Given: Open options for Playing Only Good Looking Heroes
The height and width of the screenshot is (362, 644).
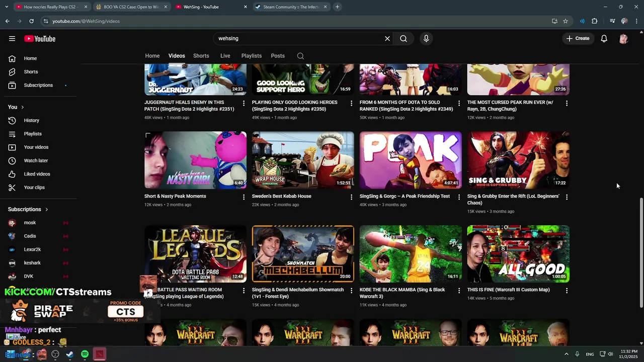Looking at the screenshot, I should click(x=351, y=103).
